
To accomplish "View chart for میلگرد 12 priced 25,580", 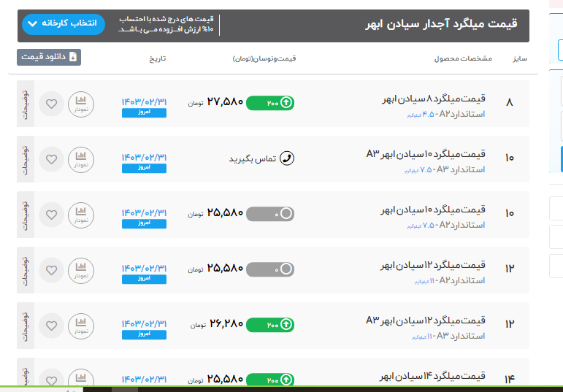I will point(81,269).
